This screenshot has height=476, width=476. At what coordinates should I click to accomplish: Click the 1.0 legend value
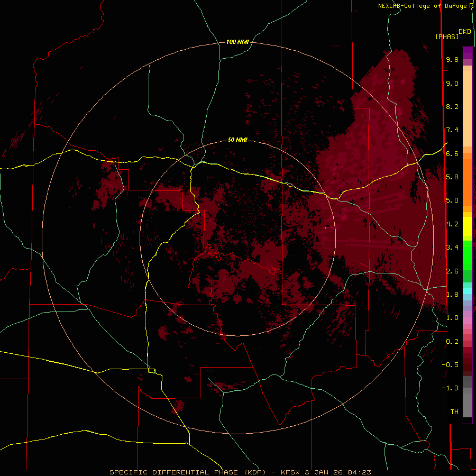tap(452, 318)
